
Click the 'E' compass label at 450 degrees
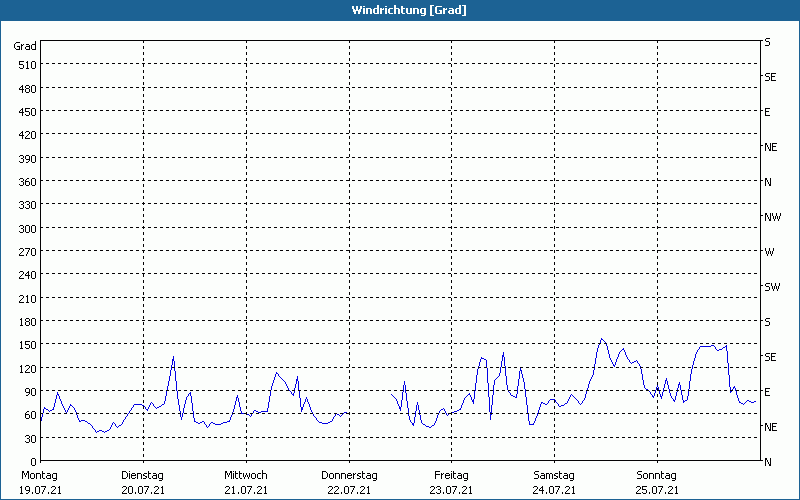coord(767,112)
